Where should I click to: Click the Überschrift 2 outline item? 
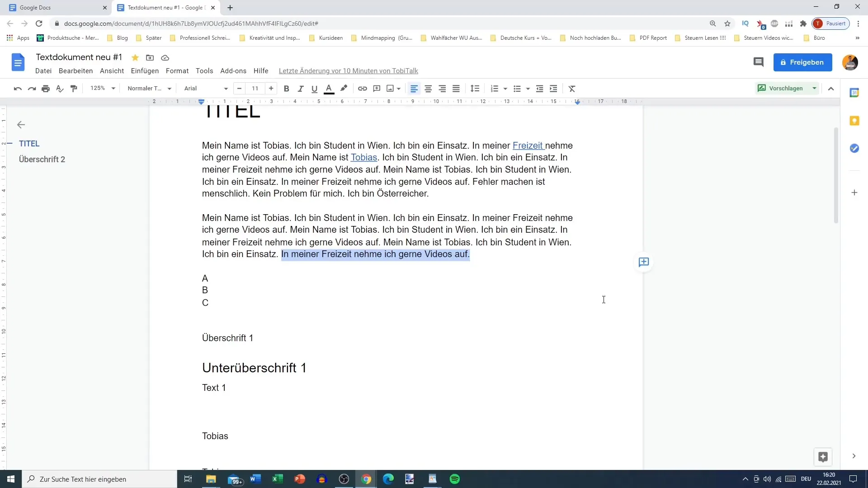pos(42,159)
